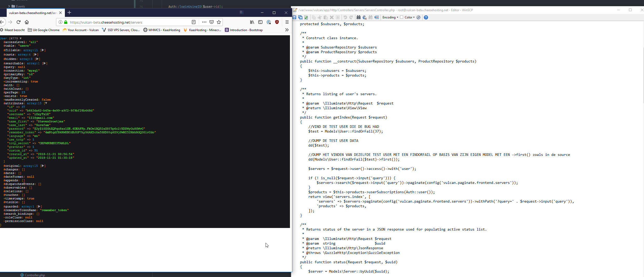
Task: Open editor preferences gear icon
Action: [418, 17]
